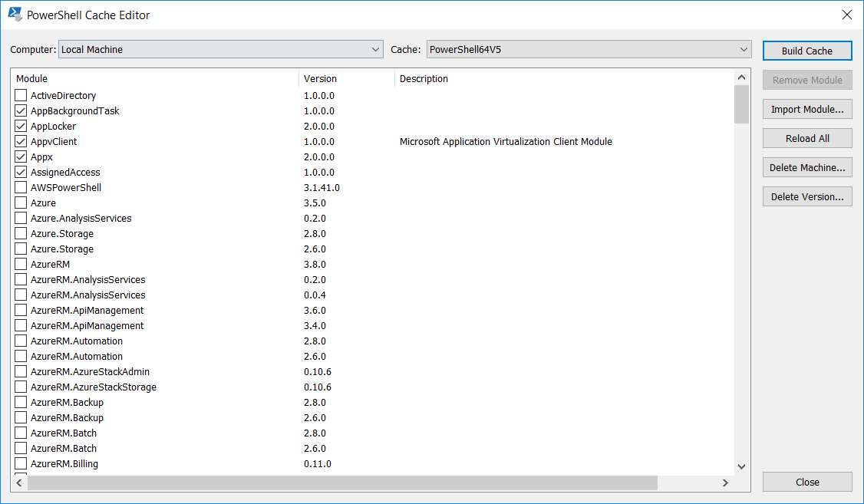Open the Computer dropdown showing Local Machine
Image resolution: width=864 pixels, height=504 pixels.
click(221, 50)
